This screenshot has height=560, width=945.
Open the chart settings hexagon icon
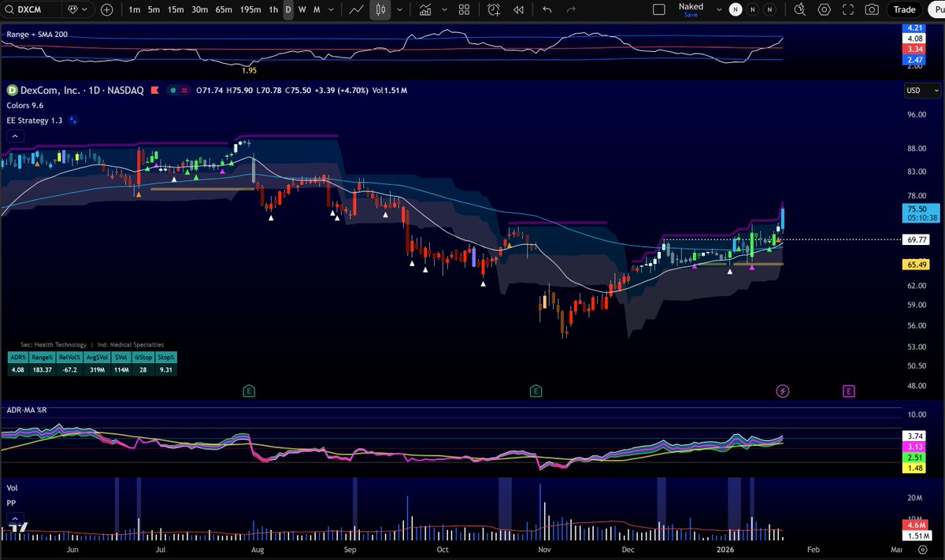[x=824, y=9]
